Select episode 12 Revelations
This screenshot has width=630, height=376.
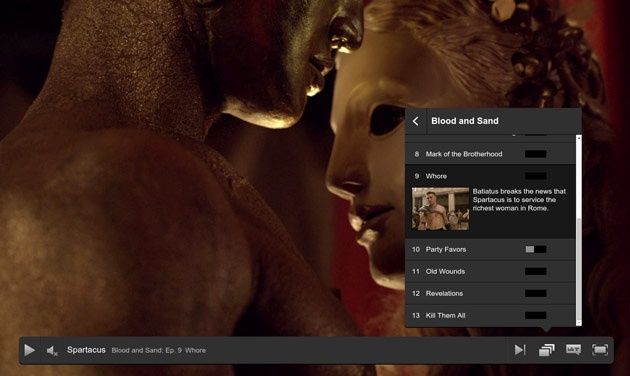(x=490, y=294)
